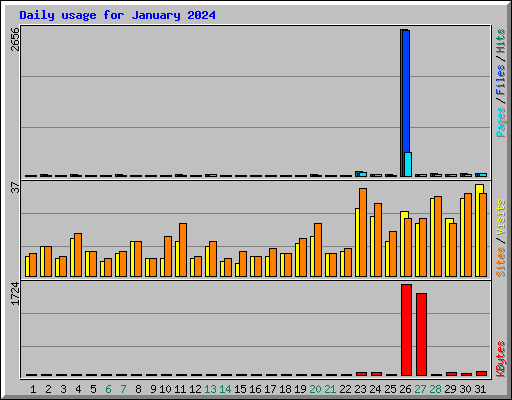
Task: Click the orange Sites bar for day 8
Action: point(138,259)
